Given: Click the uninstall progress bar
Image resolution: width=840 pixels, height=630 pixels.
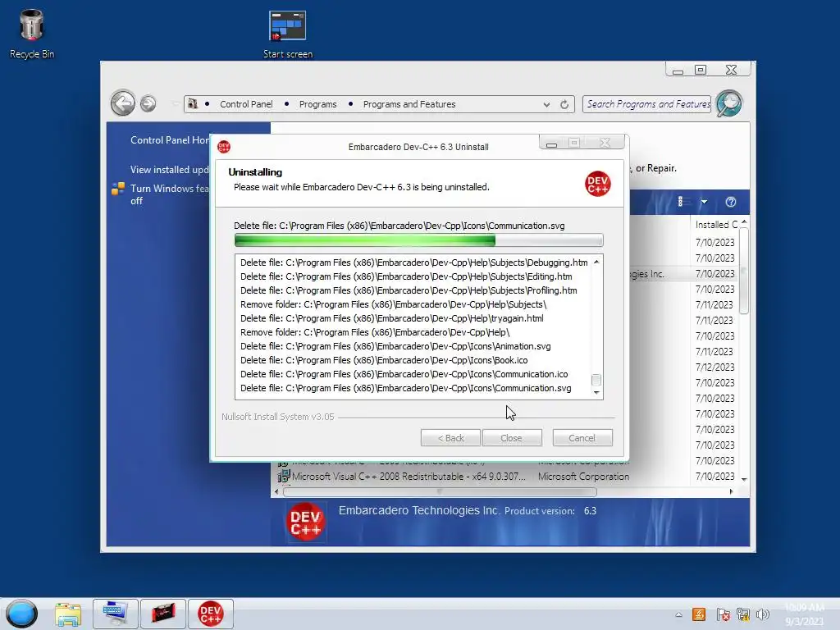Looking at the screenshot, I should click(418, 240).
